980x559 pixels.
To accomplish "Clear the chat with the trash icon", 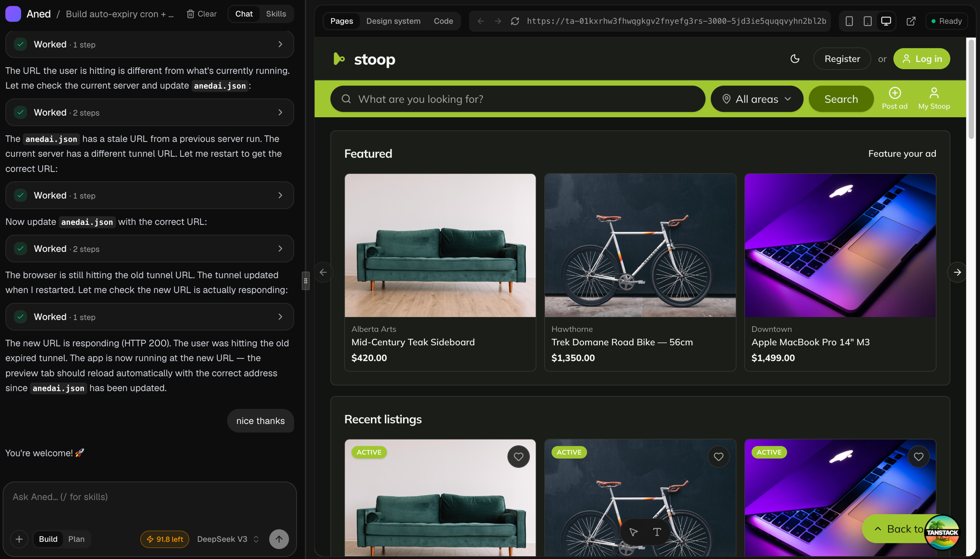I will click(x=201, y=14).
